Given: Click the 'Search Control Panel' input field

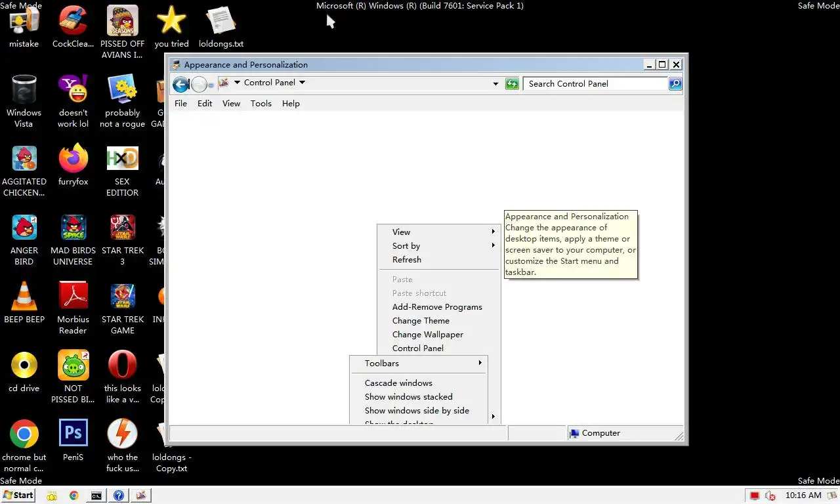Looking at the screenshot, I should [595, 84].
